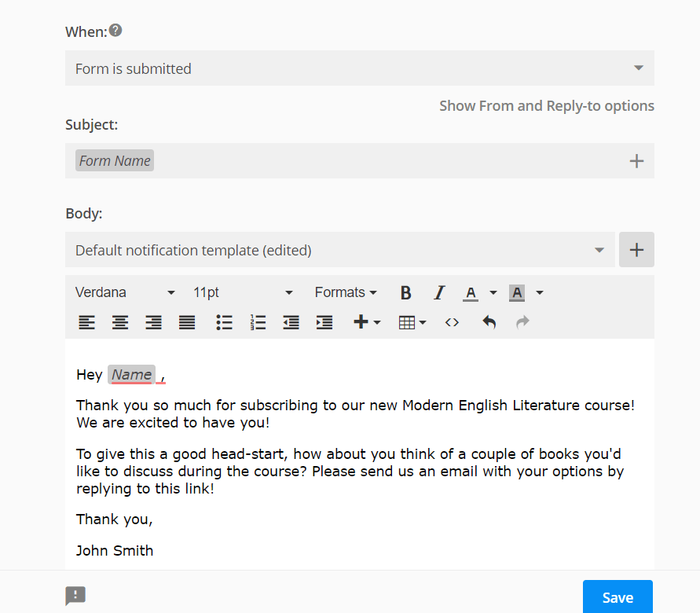Open the source code editor icon

click(451, 322)
